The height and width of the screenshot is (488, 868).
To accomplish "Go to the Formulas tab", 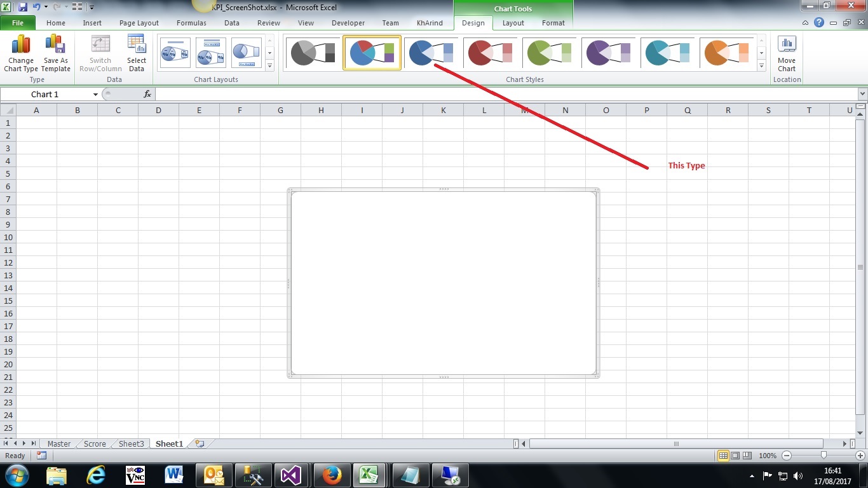I will [191, 23].
